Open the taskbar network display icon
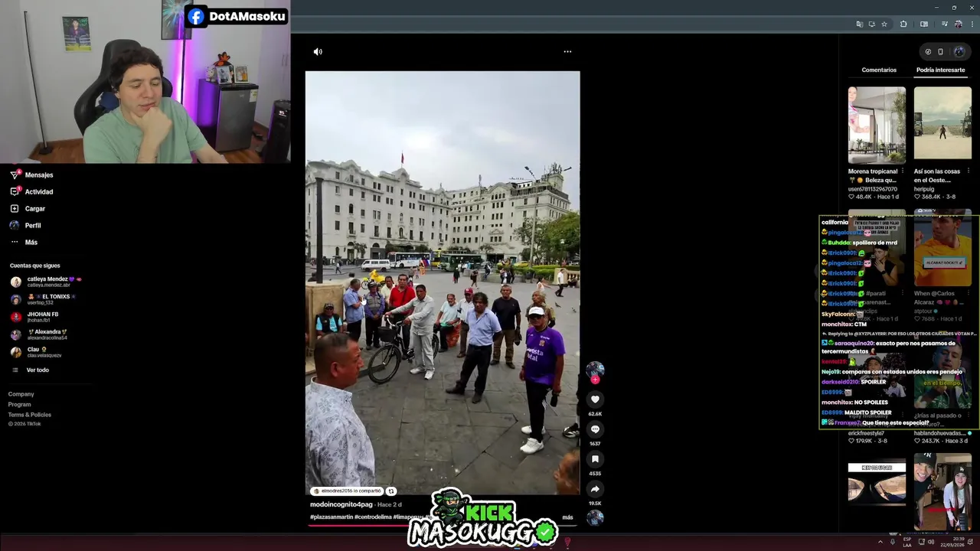This screenshot has width=980, height=551. [x=920, y=542]
